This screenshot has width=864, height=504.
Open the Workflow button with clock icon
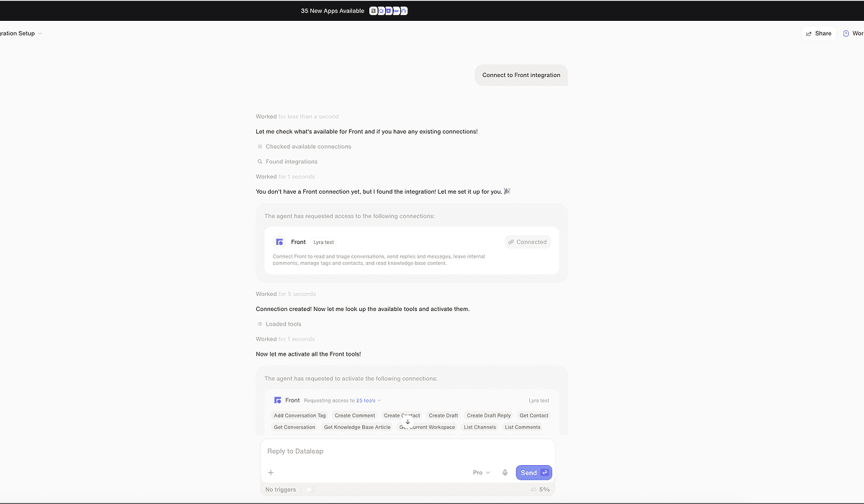point(852,34)
